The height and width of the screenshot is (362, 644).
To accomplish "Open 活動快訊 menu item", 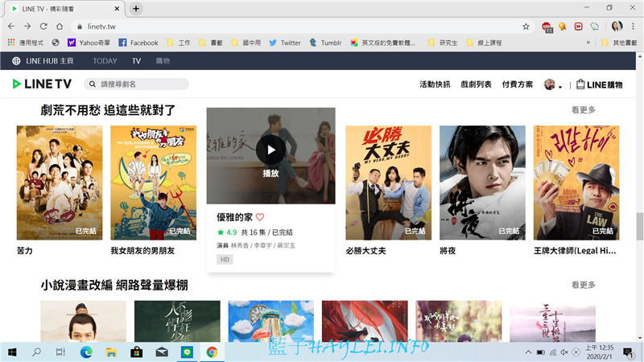I will 435,84.
